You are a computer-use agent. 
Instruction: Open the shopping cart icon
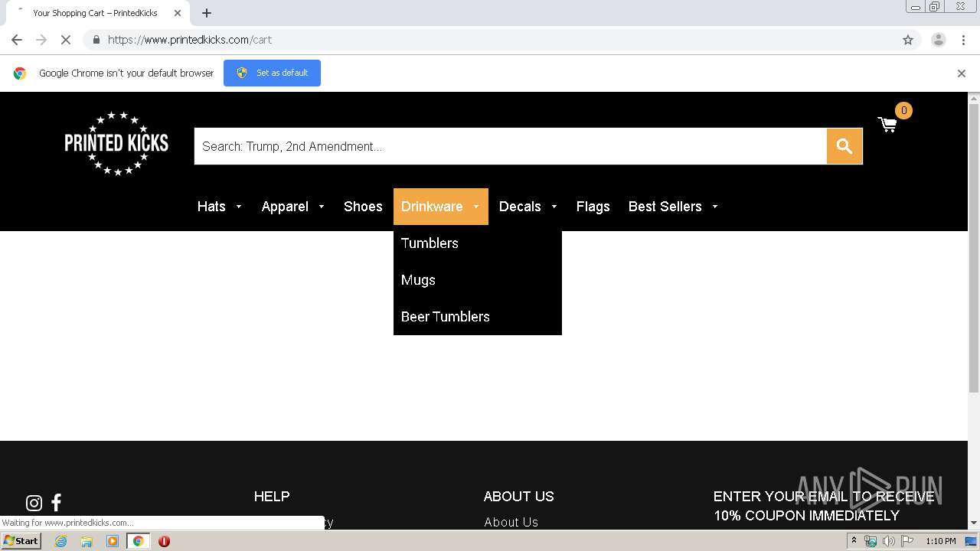[x=887, y=125]
